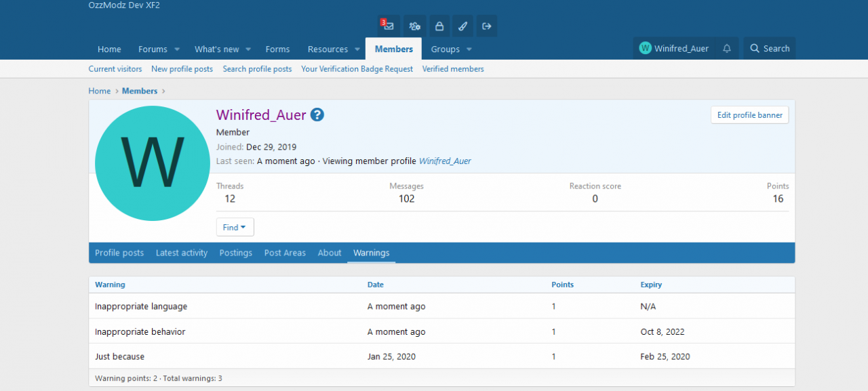This screenshot has width=868, height=391.
Task: Select the About profile tab
Action: point(330,253)
